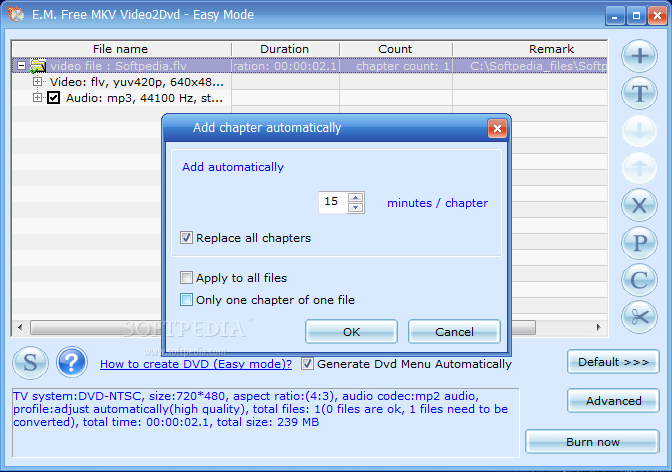The image size is (672, 472).
Task: Click the round X remove button
Action: [x=639, y=205]
